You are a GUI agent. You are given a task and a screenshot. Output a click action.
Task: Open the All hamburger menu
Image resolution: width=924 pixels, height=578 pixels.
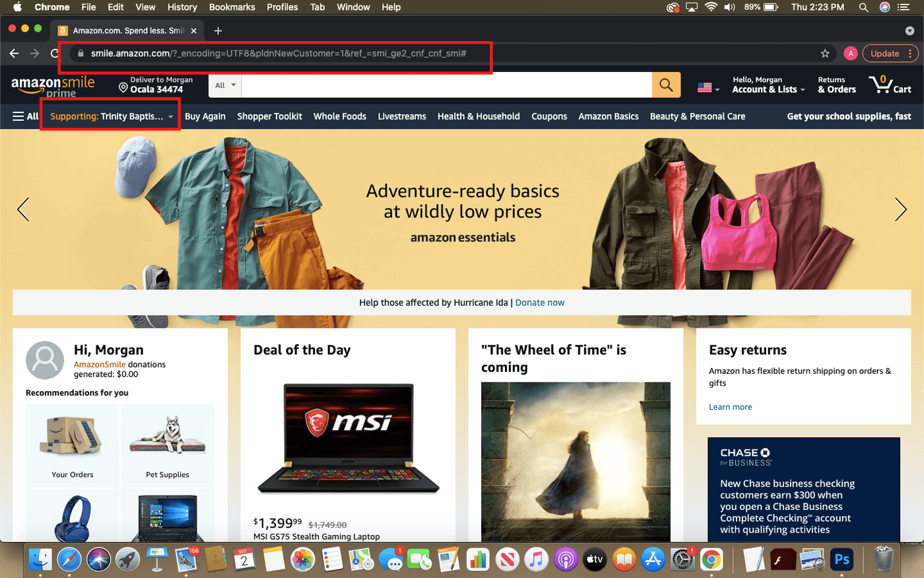pyautogui.click(x=26, y=116)
